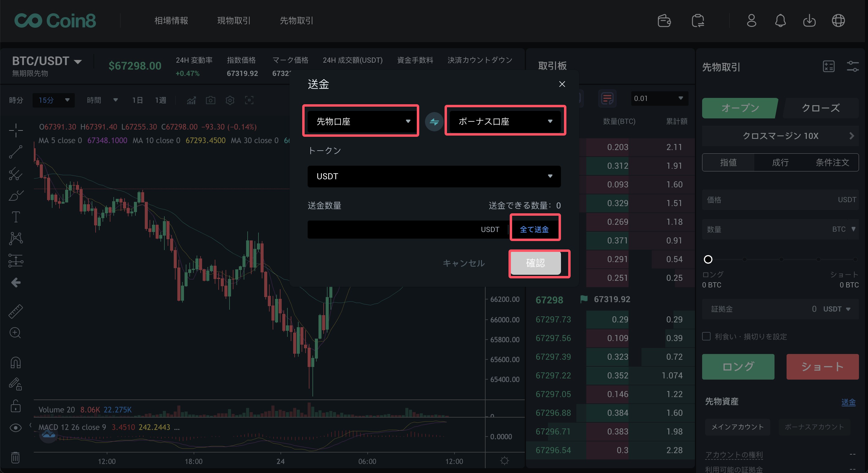Open the futures calculator icon
This screenshot has width=868, height=473.
[x=828, y=66]
